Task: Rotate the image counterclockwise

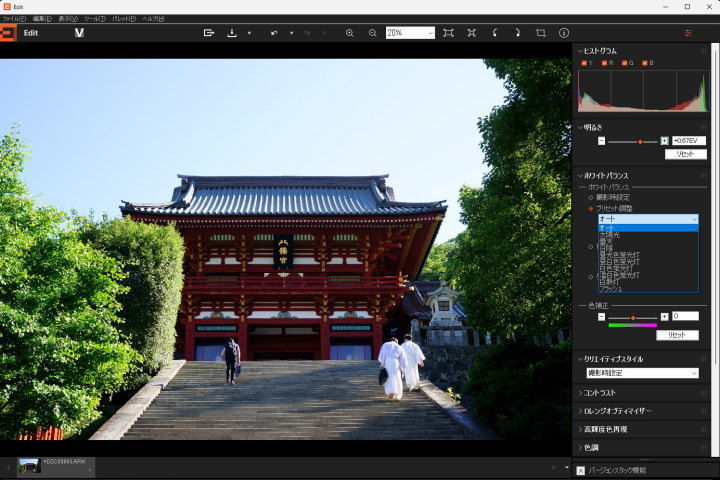Action: tap(495, 33)
